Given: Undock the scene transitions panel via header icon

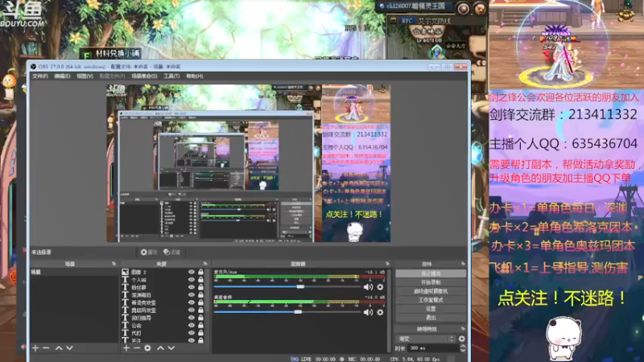Looking at the screenshot, I should click(x=463, y=329).
